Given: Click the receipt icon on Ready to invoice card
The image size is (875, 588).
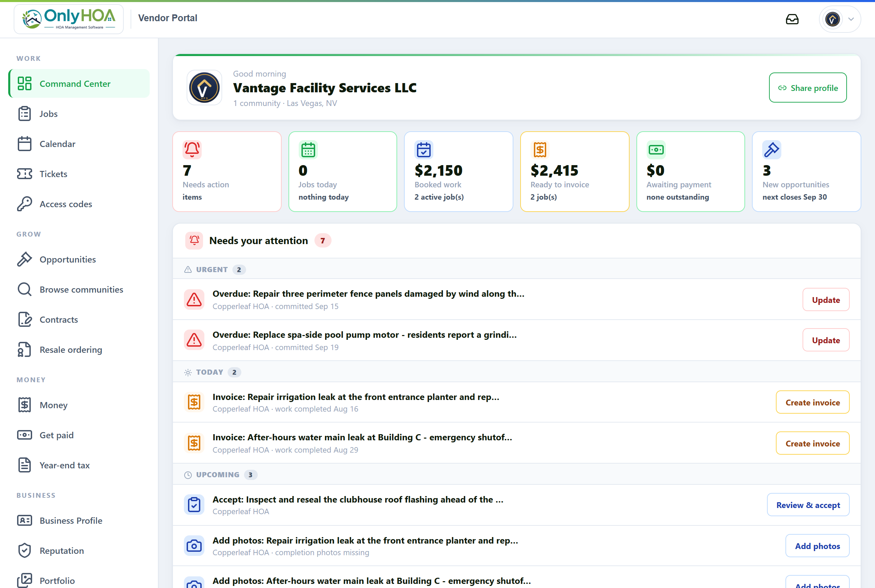Looking at the screenshot, I should [540, 150].
